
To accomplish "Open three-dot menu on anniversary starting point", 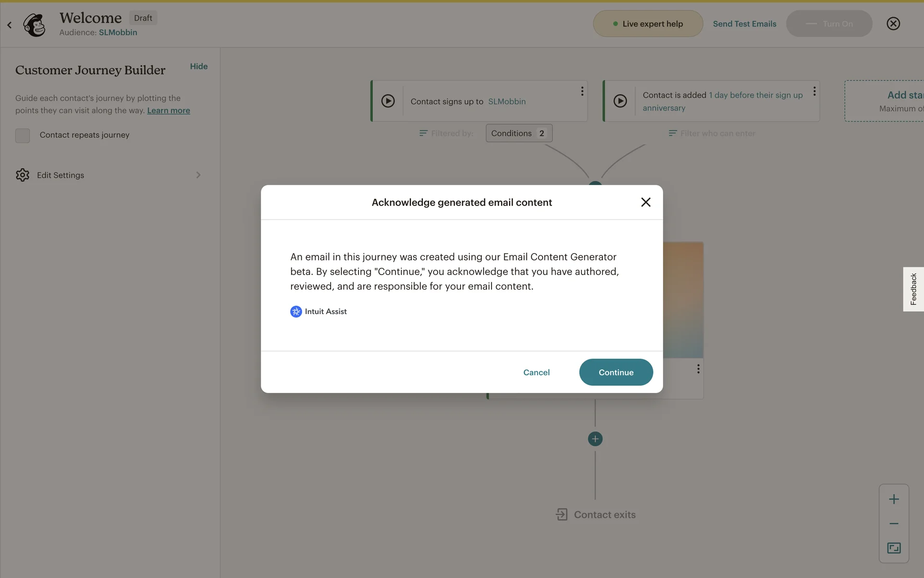I will 814,91.
